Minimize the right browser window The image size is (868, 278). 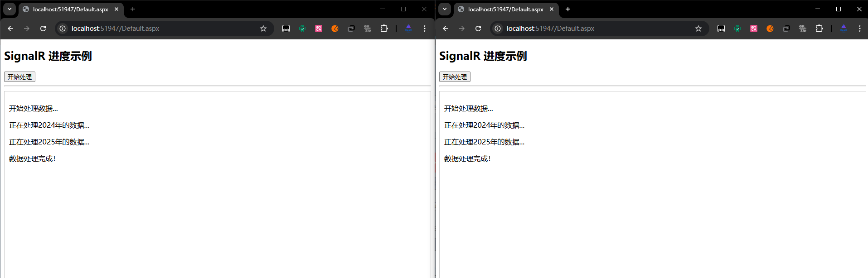tap(818, 9)
